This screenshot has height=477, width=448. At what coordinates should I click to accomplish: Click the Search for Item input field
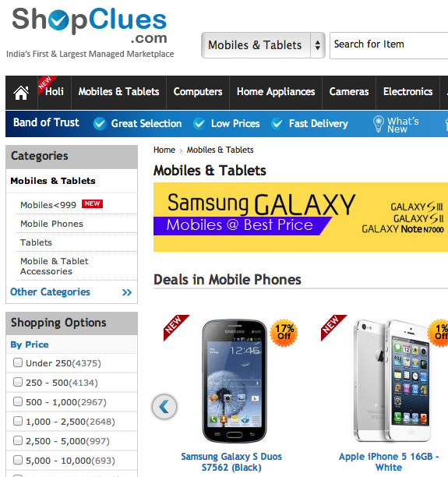click(389, 45)
